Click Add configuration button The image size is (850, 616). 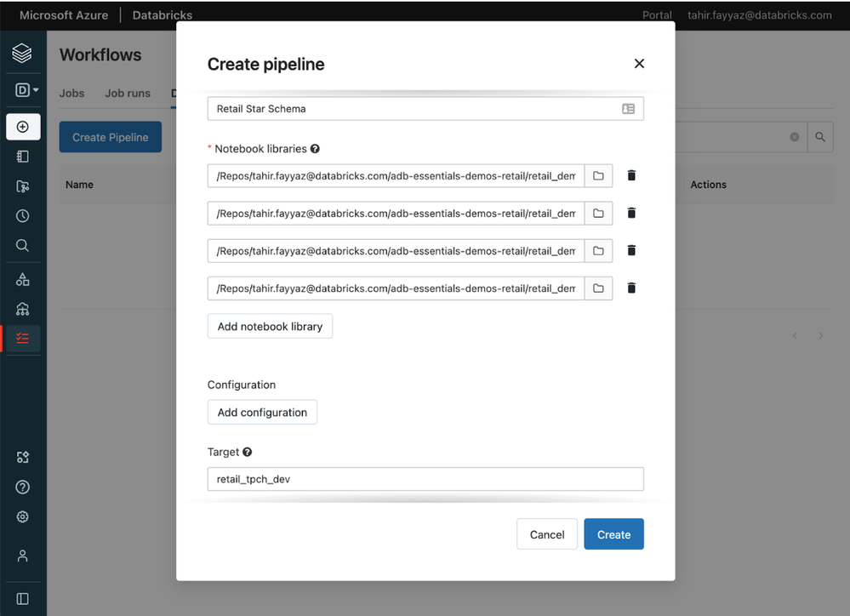262,412
